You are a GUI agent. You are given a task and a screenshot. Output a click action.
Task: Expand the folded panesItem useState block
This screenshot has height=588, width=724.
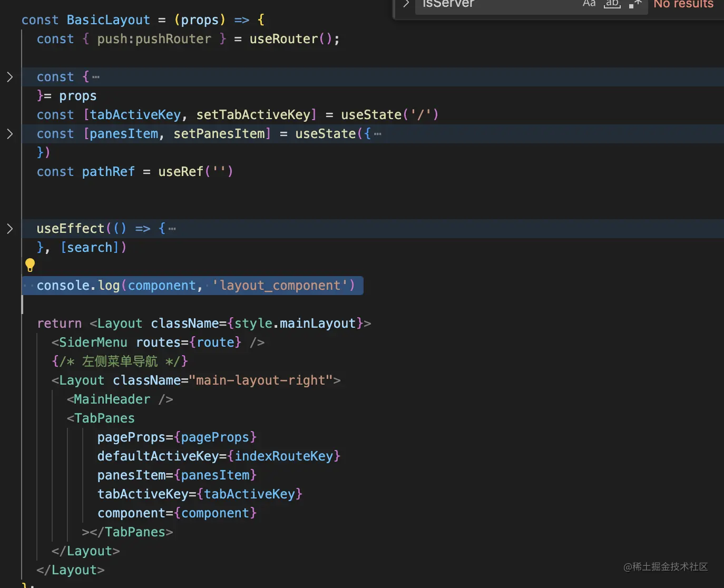[x=9, y=134]
